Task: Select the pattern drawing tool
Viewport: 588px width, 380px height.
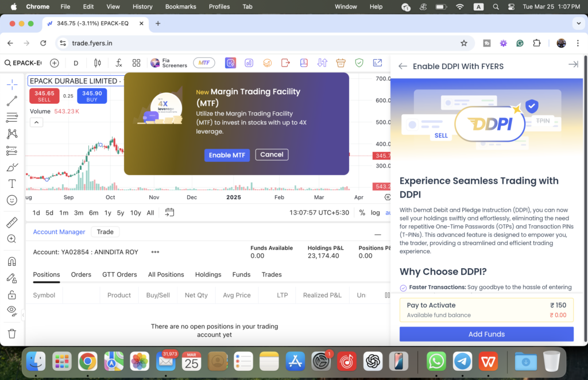Action: [x=12, y=134]
